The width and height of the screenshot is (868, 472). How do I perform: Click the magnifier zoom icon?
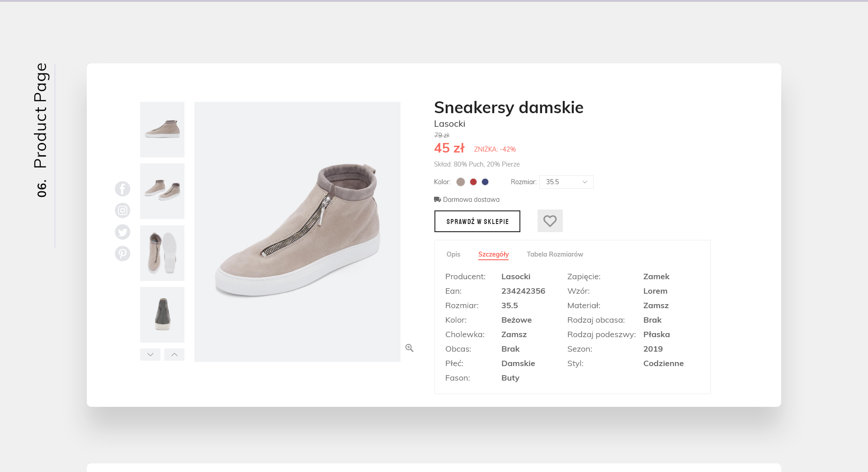pos(409,348)
